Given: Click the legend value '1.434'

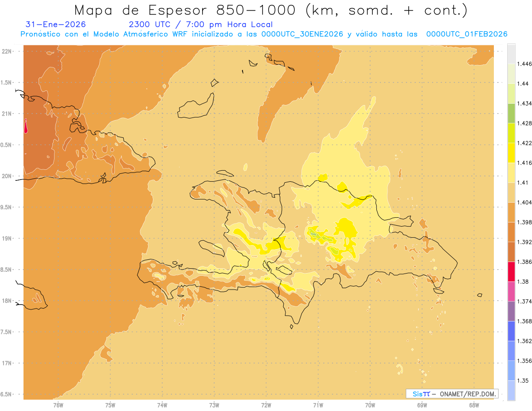Looking at the screenshot, I should [x=525, y=103].
